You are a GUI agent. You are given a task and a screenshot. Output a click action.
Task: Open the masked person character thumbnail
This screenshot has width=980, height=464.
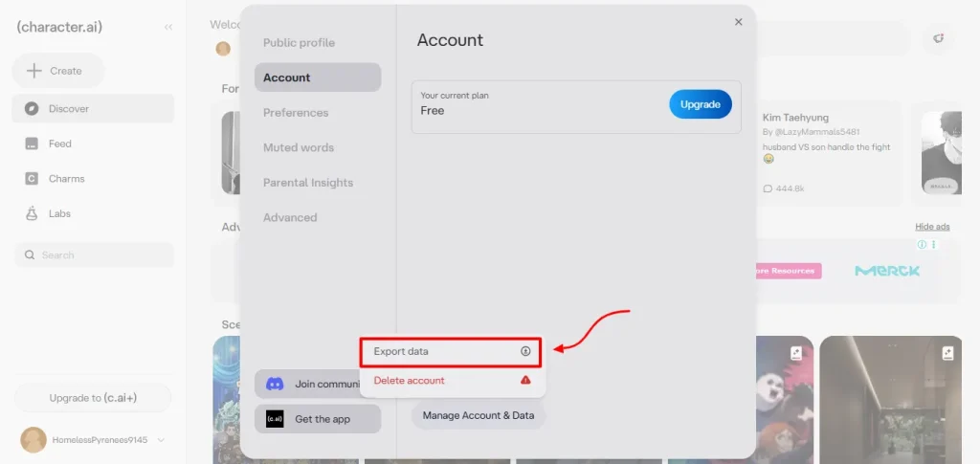point(942,153)
